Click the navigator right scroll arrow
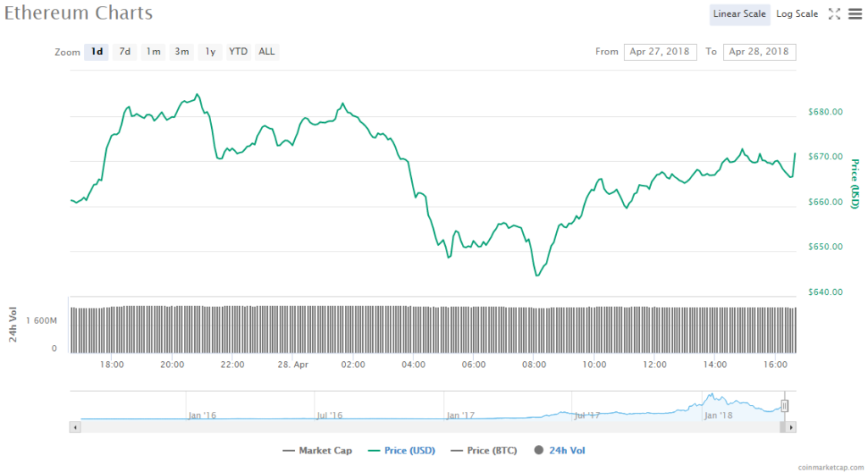This screenshot has width=868, height=473. [x=792, y=427]
